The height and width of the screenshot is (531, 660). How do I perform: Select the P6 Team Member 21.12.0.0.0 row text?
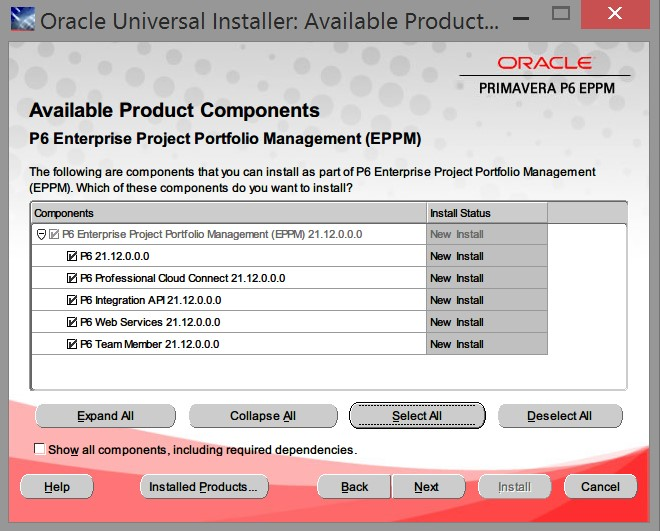pos(149,344)
